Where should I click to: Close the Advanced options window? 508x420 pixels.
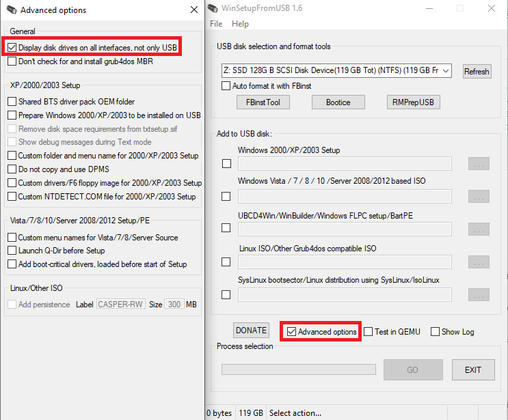tap(194, 10)
